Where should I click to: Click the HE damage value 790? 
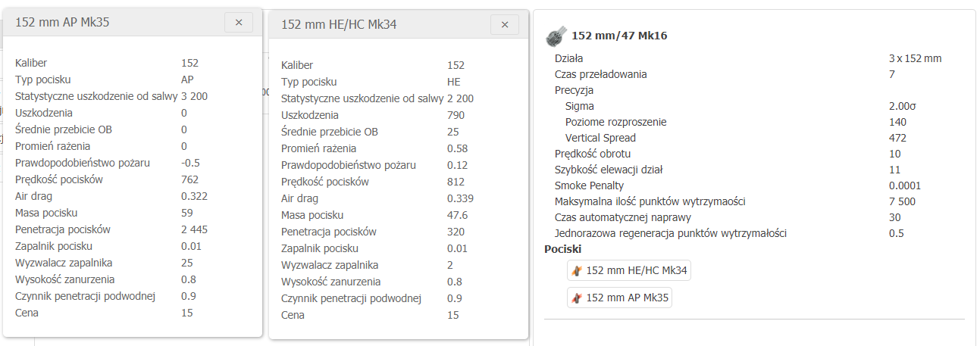pos(456,115)
